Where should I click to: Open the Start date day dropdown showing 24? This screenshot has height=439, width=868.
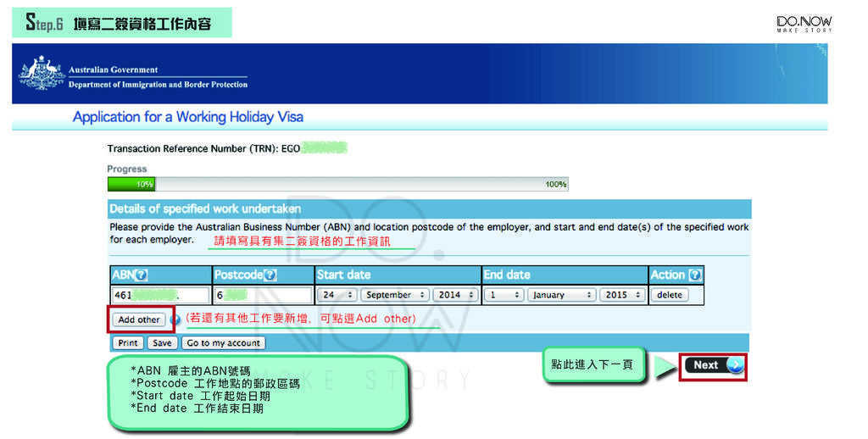pyautogui.click(x=337, y=295)
